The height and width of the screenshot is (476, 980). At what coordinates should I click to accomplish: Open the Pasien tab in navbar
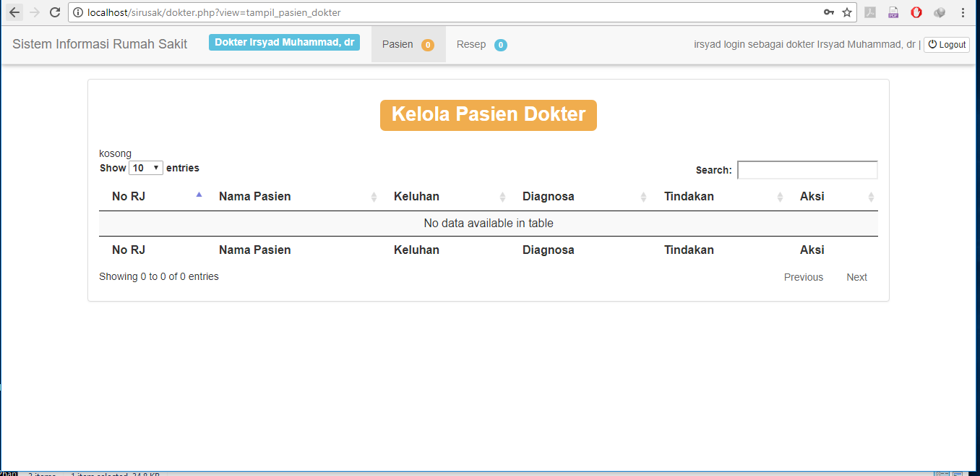[408, 44]
